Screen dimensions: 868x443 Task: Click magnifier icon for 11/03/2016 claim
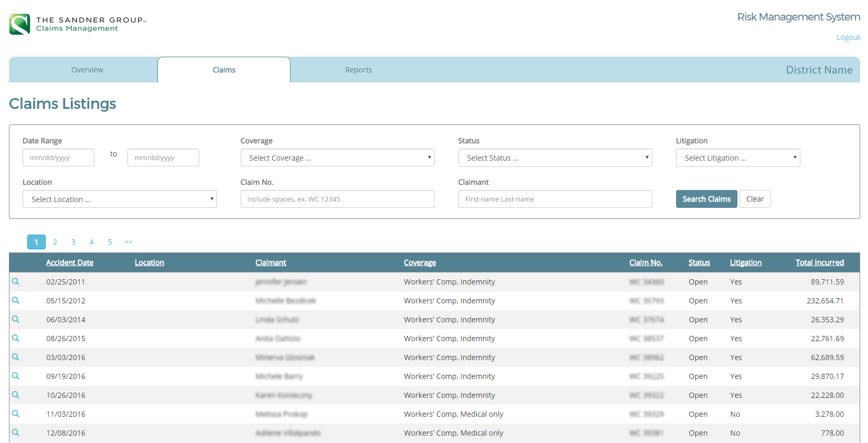(16, 414)
